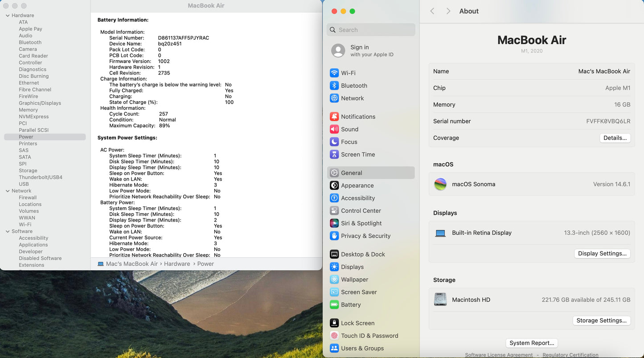Open the Notifications bell icon
The height and width of the screenshot is (358, 644).
click(x=334, y=117)
